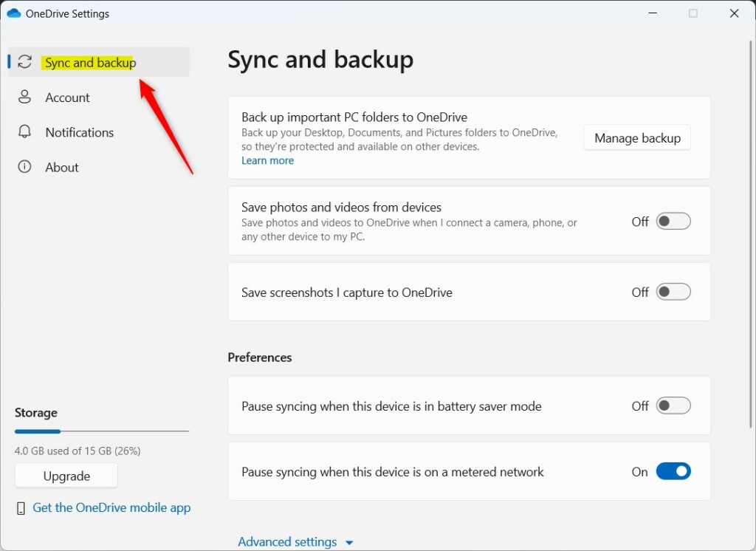Close the OneDrive Settings window
Viewport: 756px width, 551px height.
coord(734,13)
